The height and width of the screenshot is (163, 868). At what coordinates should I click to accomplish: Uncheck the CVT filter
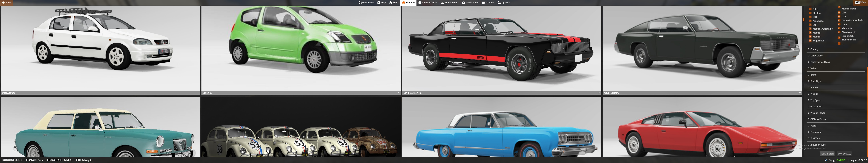coord(839,12)
